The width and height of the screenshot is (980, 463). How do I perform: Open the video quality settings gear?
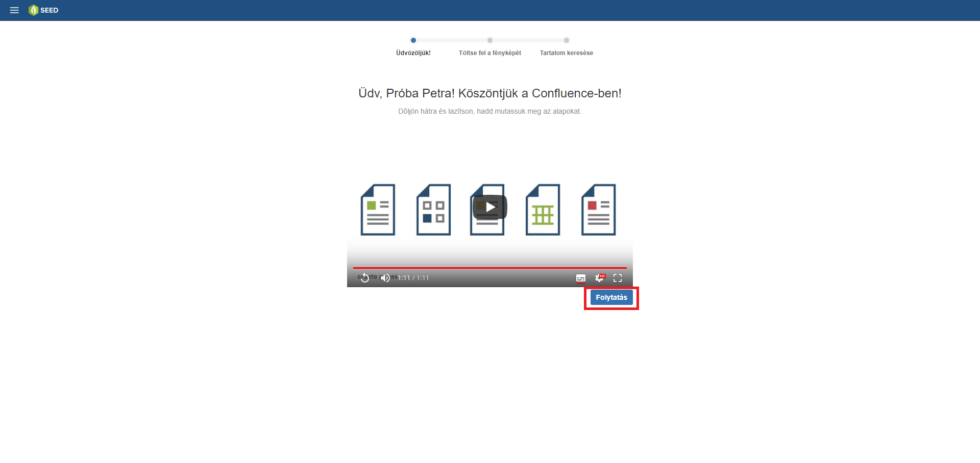coord(600,278)
